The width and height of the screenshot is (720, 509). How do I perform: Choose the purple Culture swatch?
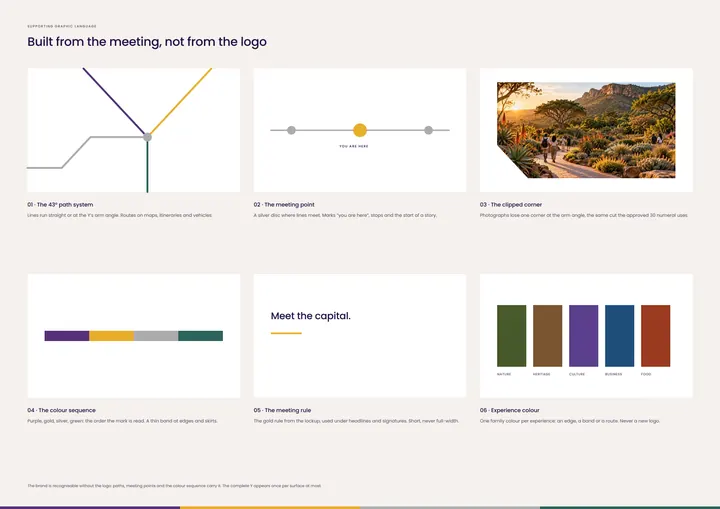coord(584,336)
